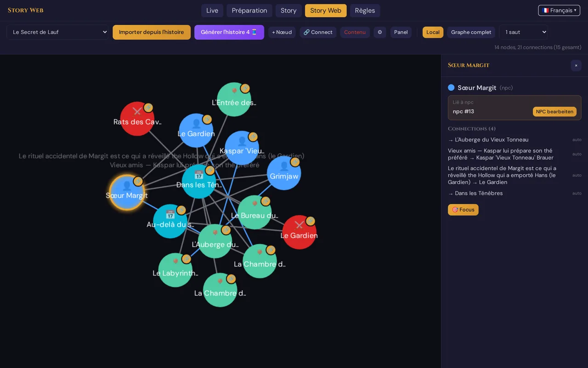Enable Connect mode
Screen dimensions: 588x368
tap(318, 32)
